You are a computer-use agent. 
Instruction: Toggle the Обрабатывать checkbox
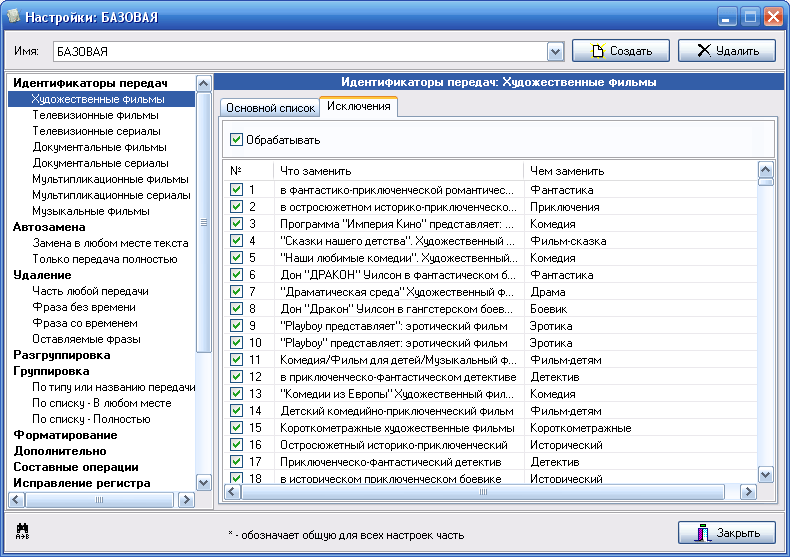[236, 140]
